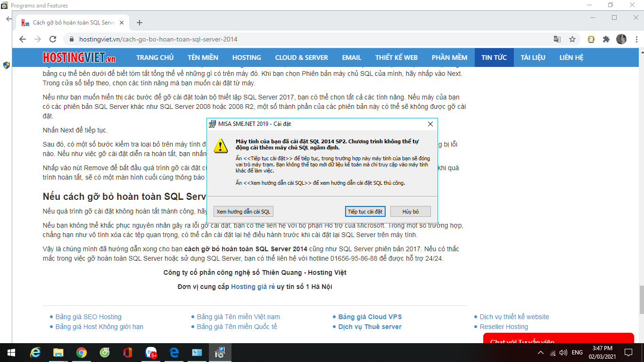Open the HOSTING menu item
This screenshot has height=362, width=644.
tap(247, 58)
